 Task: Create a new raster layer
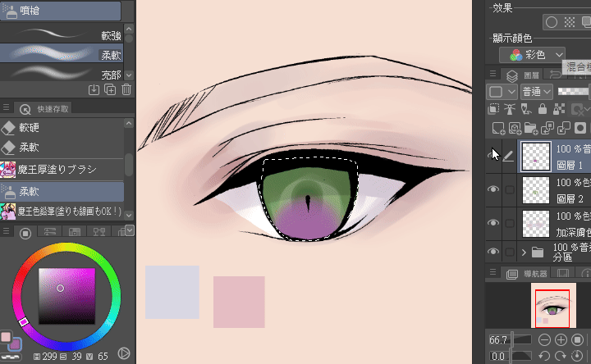pos(498,129)
